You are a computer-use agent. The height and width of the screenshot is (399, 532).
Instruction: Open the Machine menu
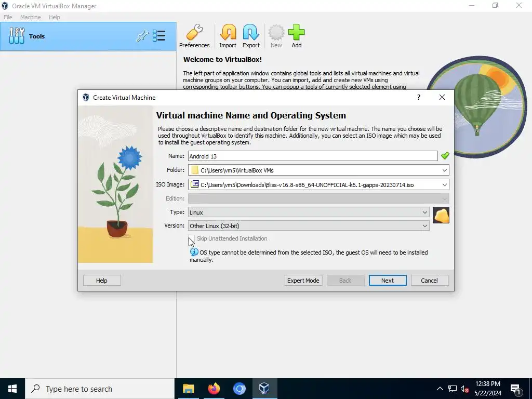(31, 17)
